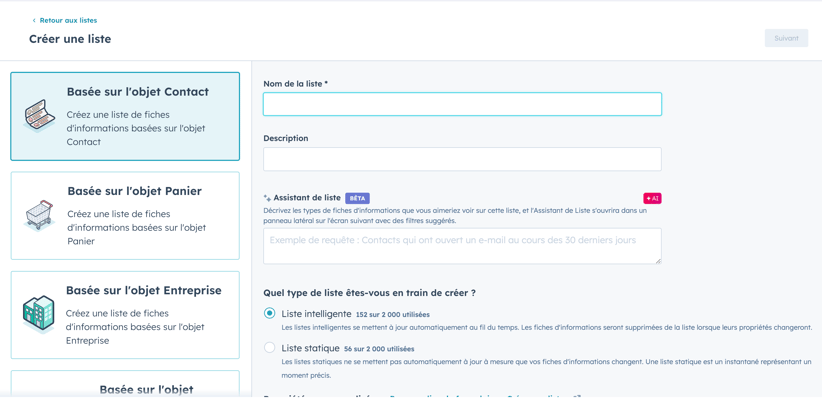Click the shopping cart Panier icon

[39, 214]
